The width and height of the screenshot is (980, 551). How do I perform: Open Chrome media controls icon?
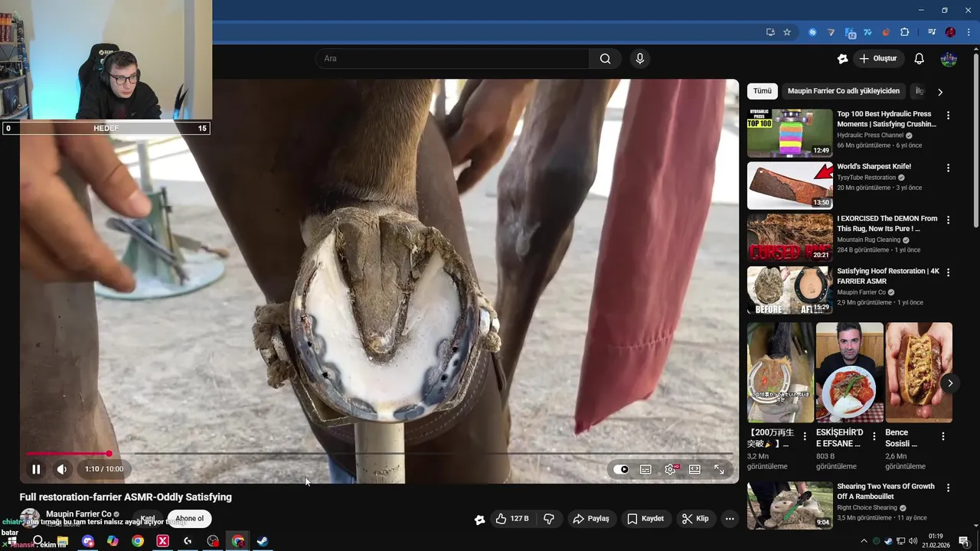click(932, 32)
